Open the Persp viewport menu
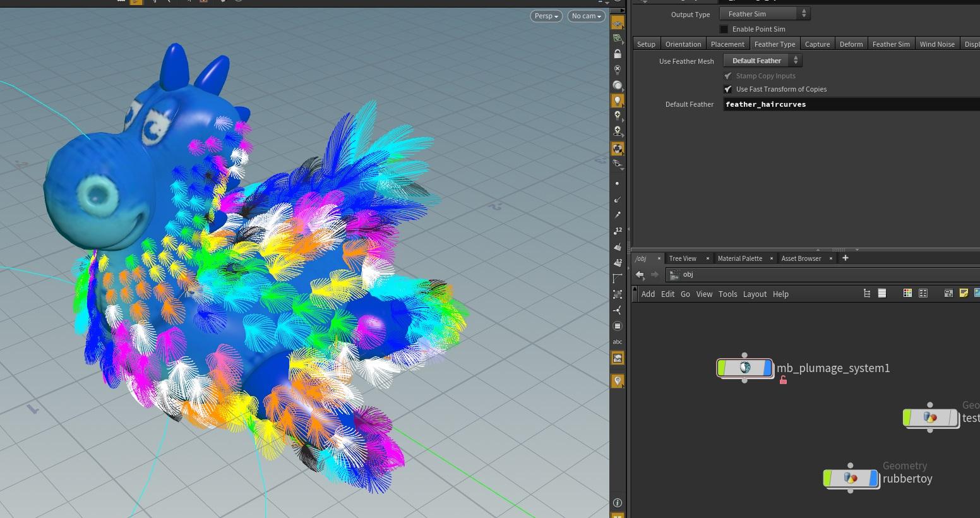Screen dimensions: 980x518 (x=546, y=16)
